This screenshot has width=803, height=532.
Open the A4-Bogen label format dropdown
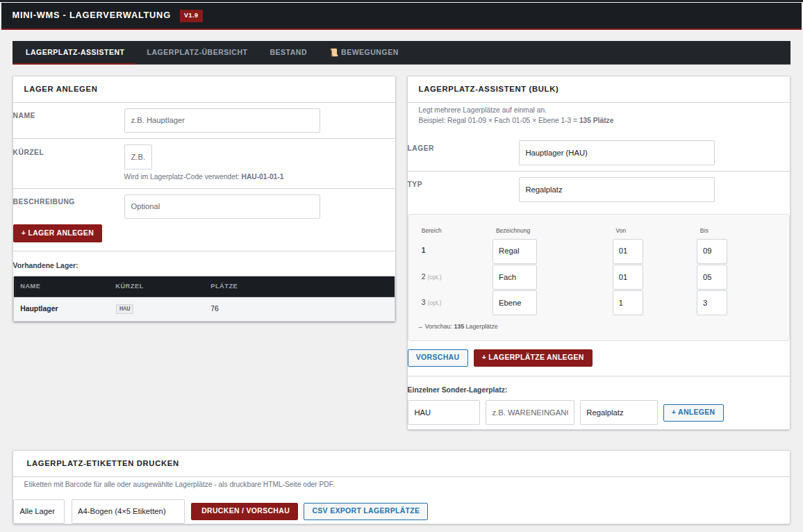[128, 511]
